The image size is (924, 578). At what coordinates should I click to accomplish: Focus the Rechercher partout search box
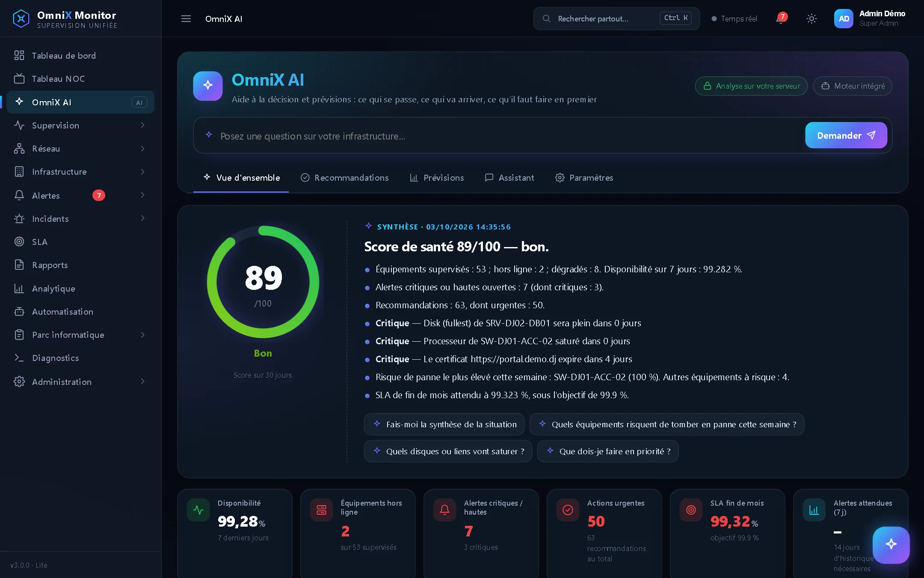coord(616,18)
